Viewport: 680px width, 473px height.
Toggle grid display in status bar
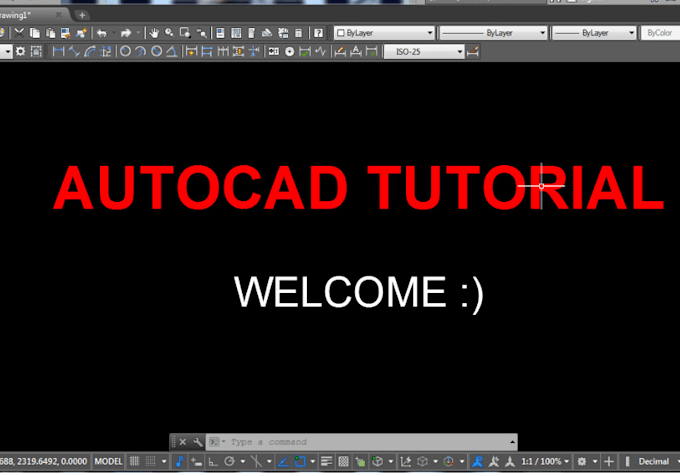point(136,462)
